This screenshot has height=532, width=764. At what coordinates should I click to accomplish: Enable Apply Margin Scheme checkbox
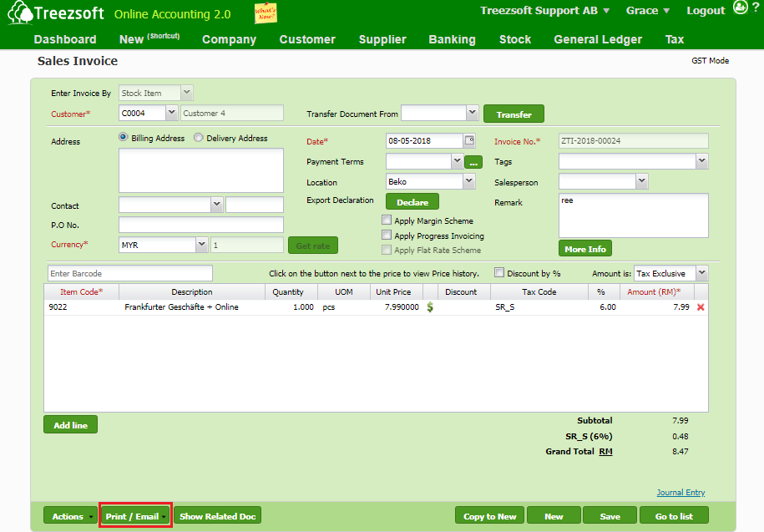coord(387,220)
